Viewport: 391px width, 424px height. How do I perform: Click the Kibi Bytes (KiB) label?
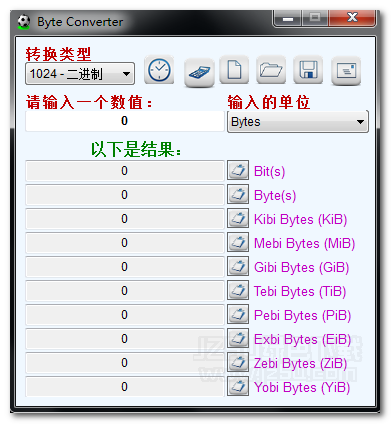pos(300,220)
